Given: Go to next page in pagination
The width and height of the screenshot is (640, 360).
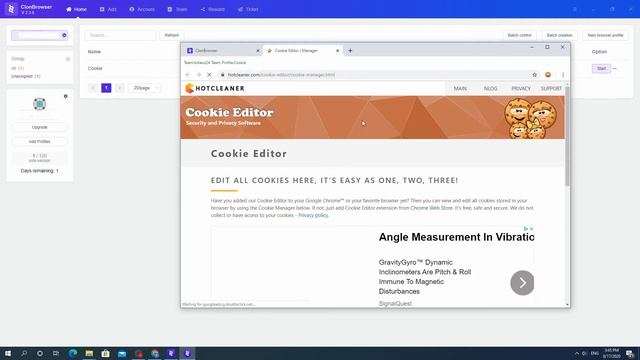Looking at the screenshot, I should [x=120, y=88].
